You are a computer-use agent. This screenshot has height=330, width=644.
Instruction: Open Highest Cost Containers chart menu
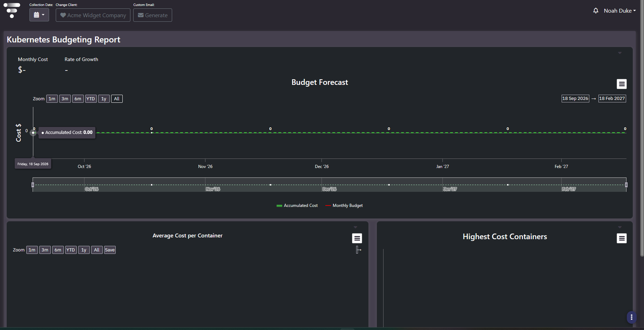point(622,238)
